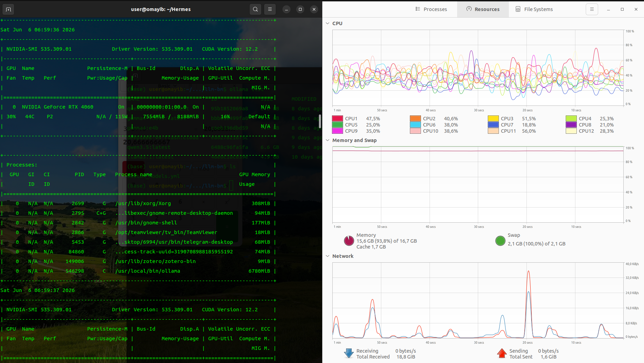Click the /usr/local/bin/ollama process row
Image resolution: width=644 pixels, height=363 pixels.
click(138, 271)
